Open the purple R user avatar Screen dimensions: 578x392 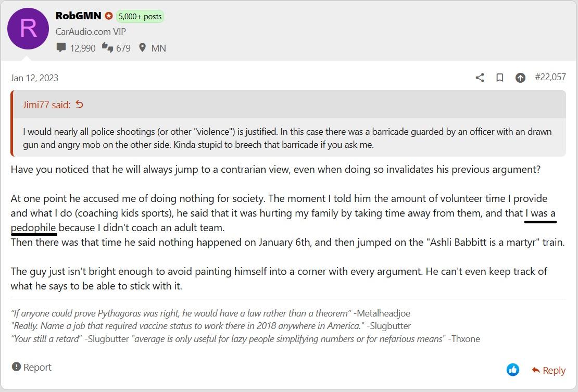coord(28,28)
